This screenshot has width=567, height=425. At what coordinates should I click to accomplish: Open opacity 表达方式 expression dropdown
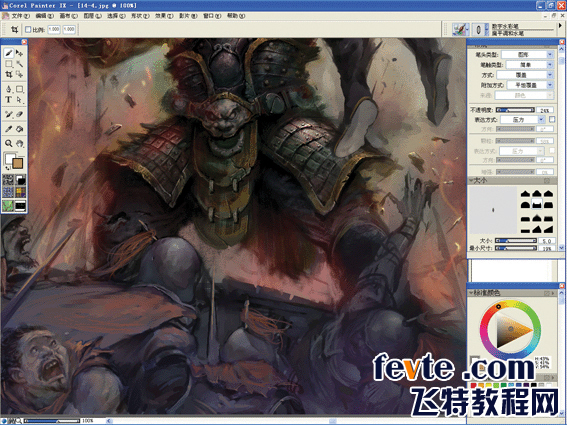(523, 119)
